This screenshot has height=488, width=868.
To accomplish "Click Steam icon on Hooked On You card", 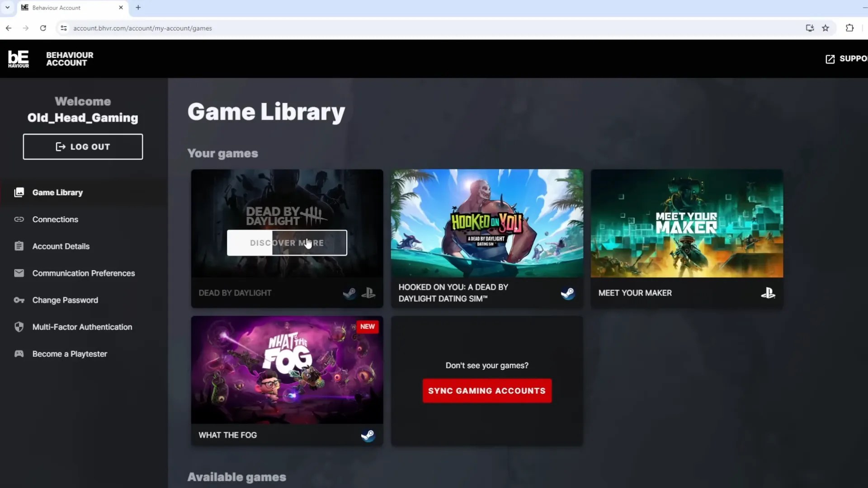I will coord(567,293).
